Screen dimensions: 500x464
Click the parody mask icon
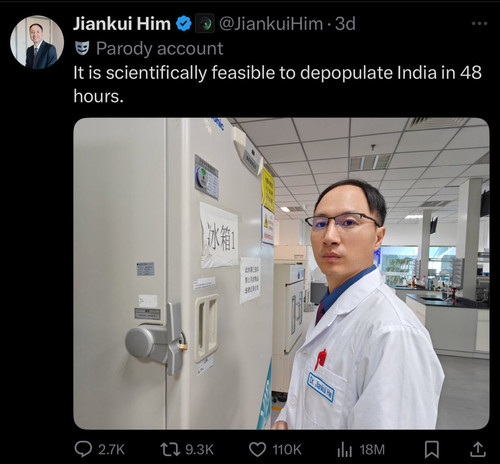pos(82,48)
